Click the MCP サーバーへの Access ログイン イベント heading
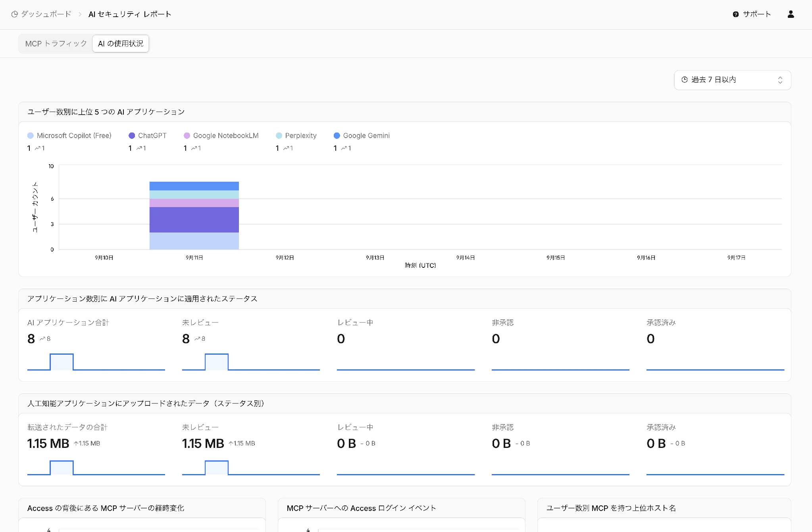 pos(362,508)
